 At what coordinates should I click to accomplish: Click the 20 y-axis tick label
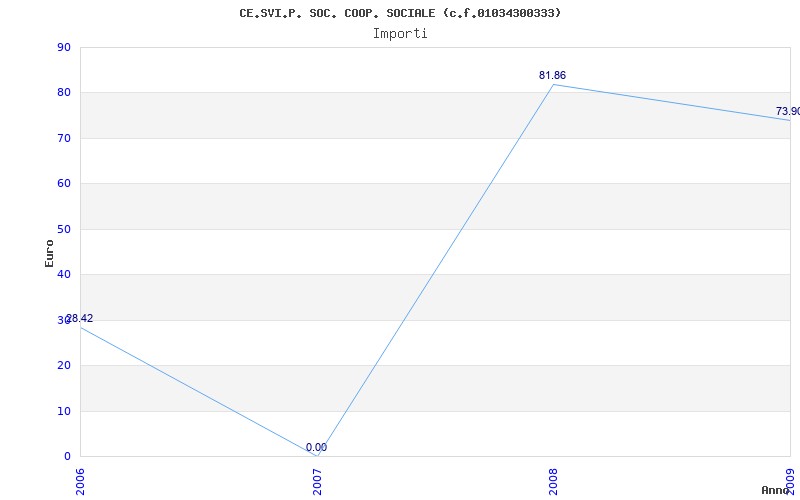pyautogui.click(x=64, y=365)
